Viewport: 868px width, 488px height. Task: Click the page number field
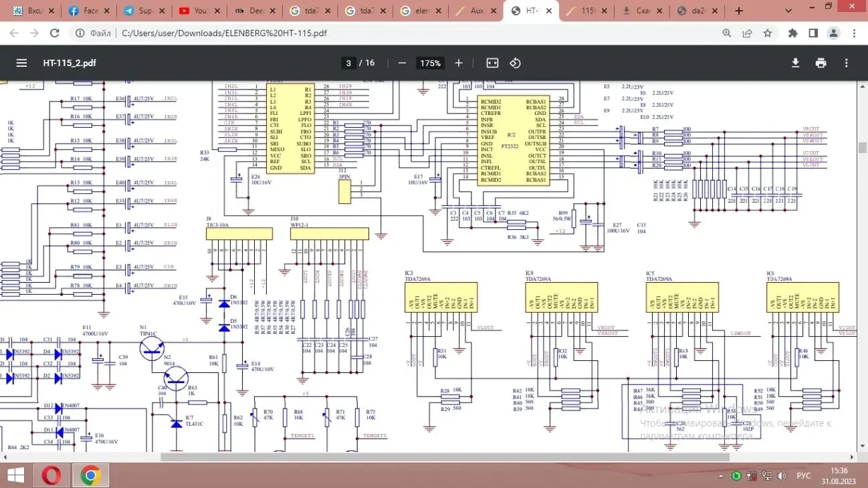pyautogui.click(x=348, y=63)
